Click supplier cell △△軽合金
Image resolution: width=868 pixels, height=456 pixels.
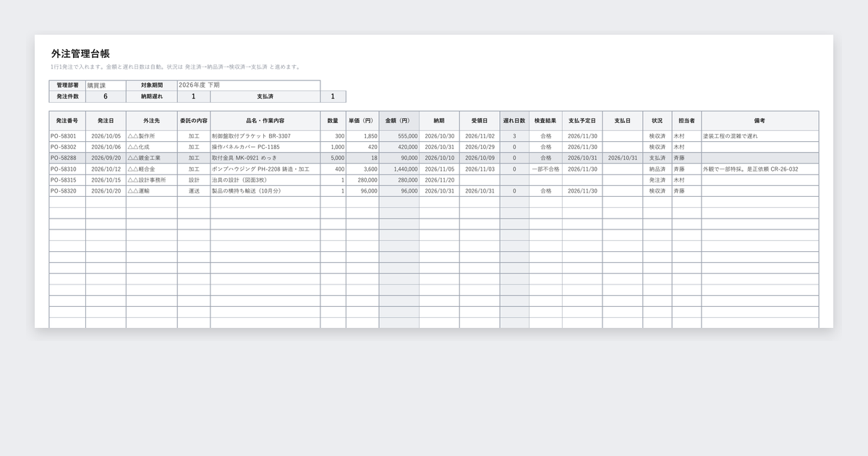point(151,169)
